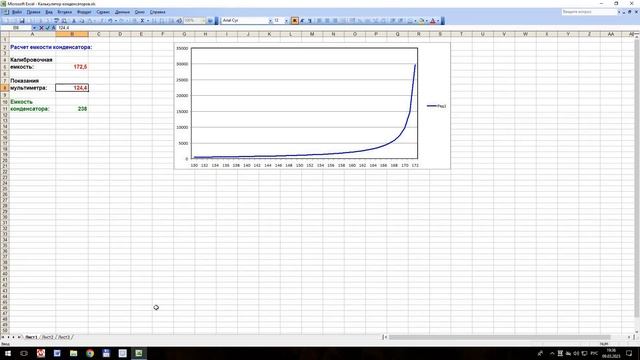Toggle Align Left for the cell
Viewport: 640px width, 360px height.
pos(319,20)
